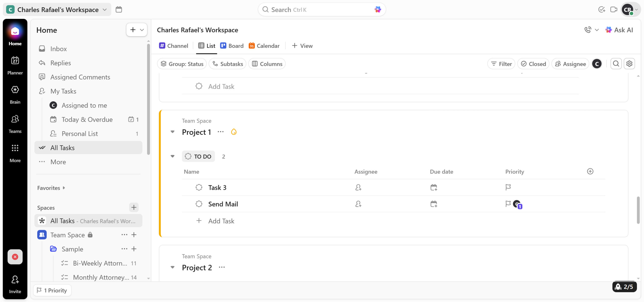Add an assignee to Task 3
The image size is (644, 302).
point(358,187)
